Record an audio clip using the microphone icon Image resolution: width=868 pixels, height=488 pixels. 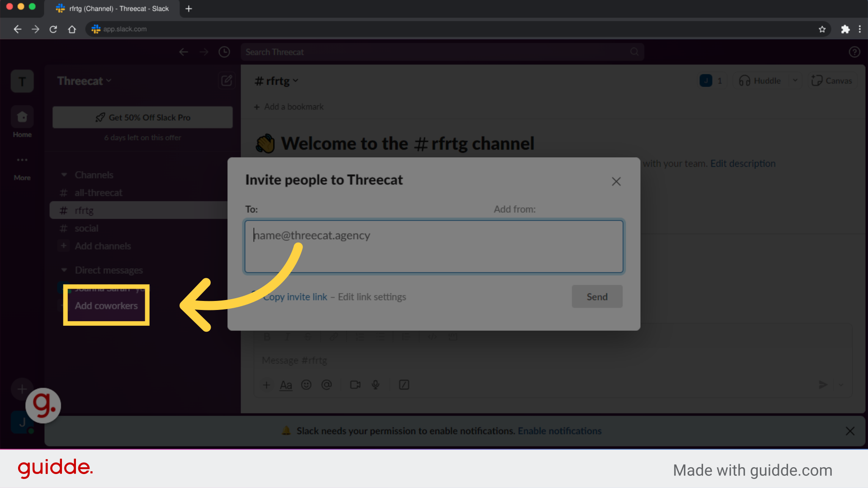(x=376, y=385)
